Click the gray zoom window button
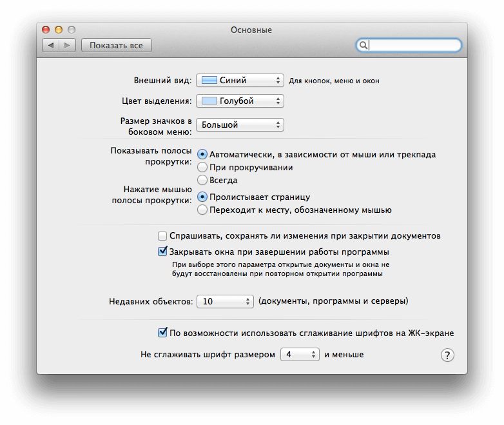Viewport: 504px width, 425px height. (x=72, y=30)
